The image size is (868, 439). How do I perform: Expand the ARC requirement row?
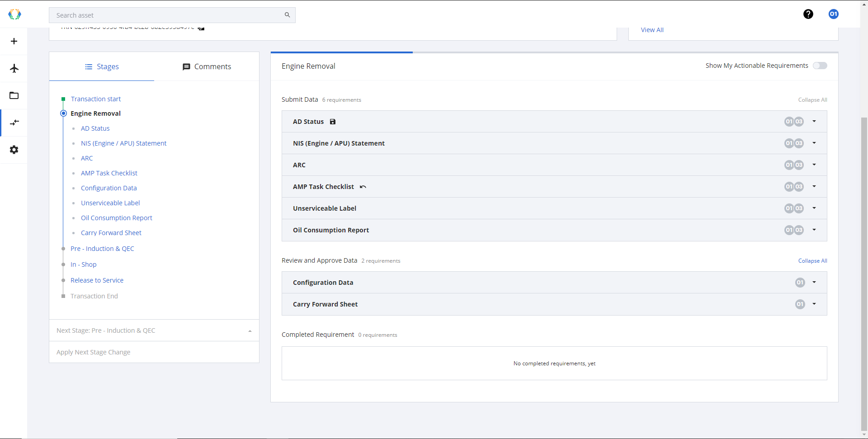coord(814,165)
